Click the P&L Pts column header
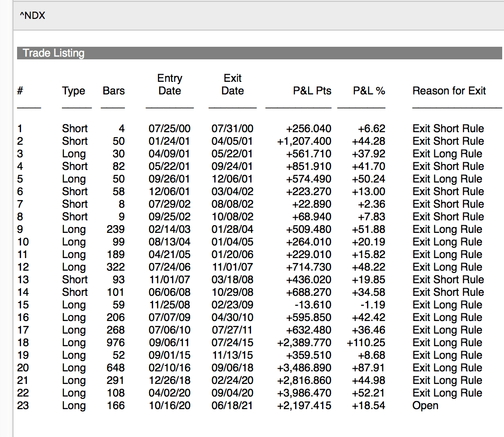Image resolution: width=504 pixels, height=437 pixels. [x=312, y=91]
